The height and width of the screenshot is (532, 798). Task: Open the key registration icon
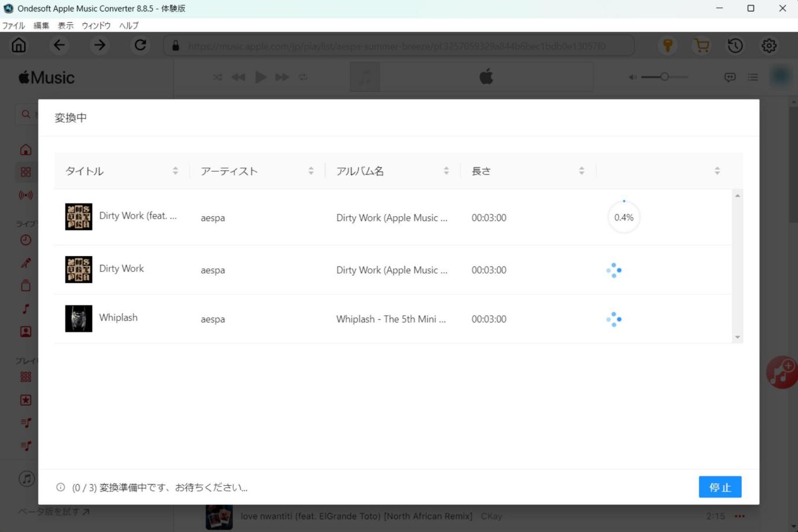pos(667,46)
